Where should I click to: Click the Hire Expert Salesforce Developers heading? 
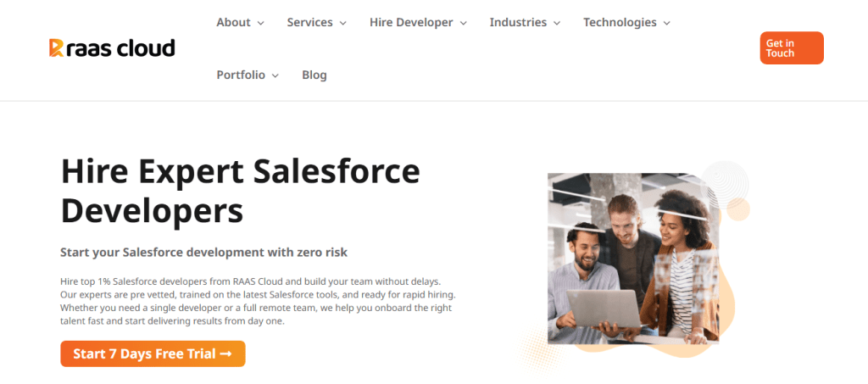pyautogui.click(x=240, y=191)
